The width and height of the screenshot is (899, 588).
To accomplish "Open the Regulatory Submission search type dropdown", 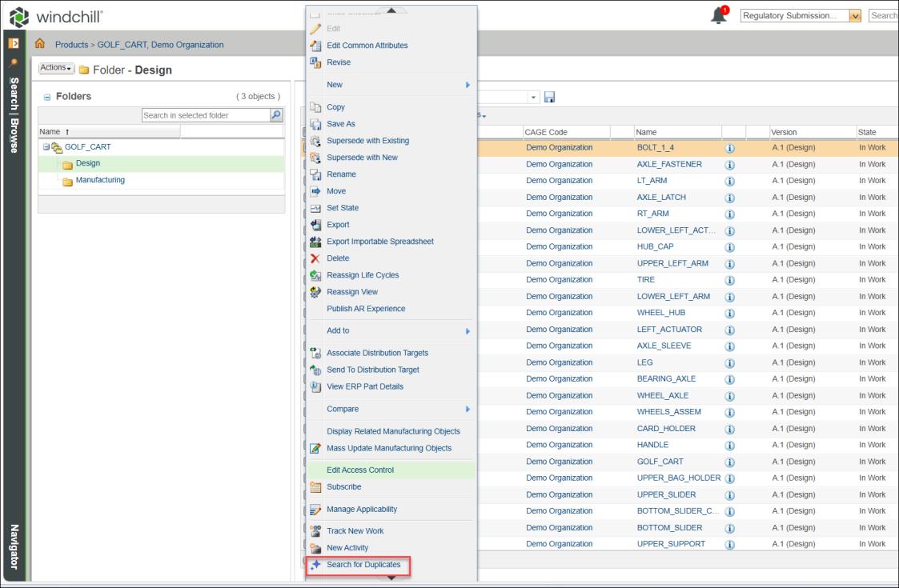I will [x=855, y=16].
